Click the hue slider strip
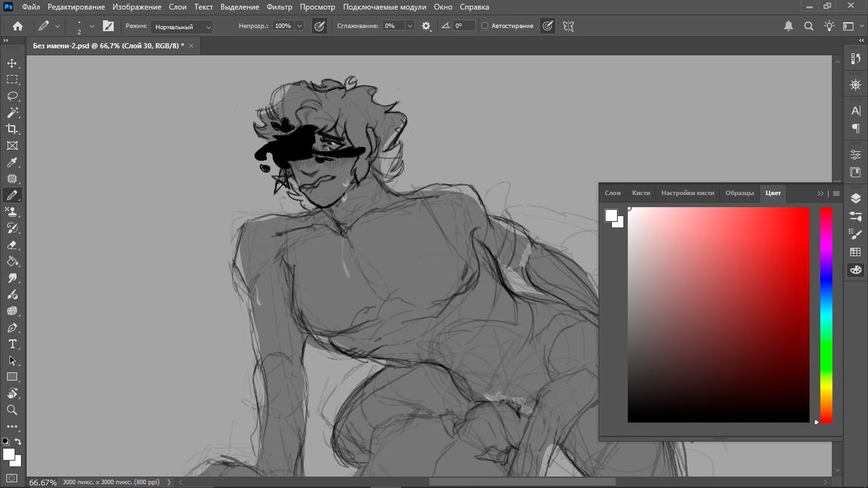868x488 pixels. coord(826,315)
